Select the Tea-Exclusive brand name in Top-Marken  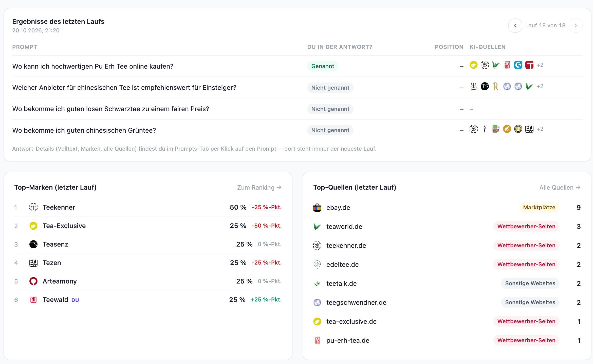click(64, 226)
